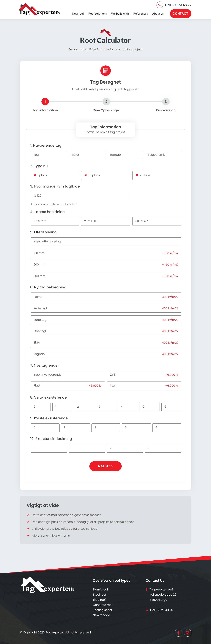211x644 pixels.
Task: Open the Steel roof footer link
Action: (x=99, y=595)
